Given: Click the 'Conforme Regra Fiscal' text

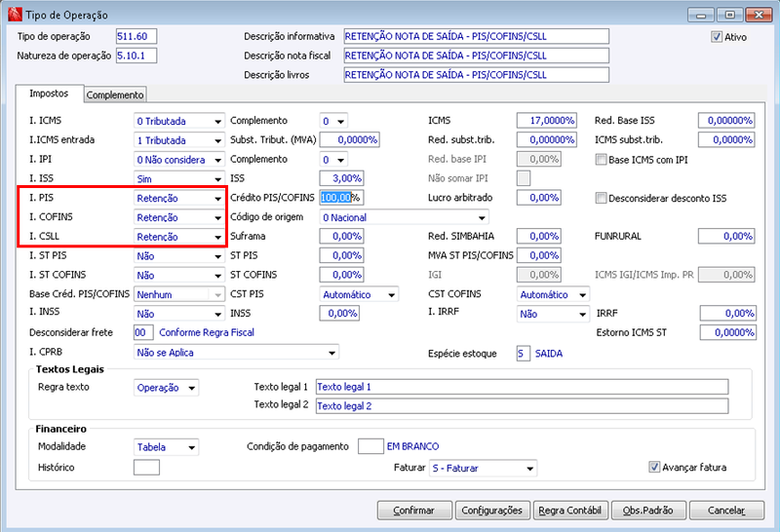Looking at the screenshot, I should (x=207, y=332).
